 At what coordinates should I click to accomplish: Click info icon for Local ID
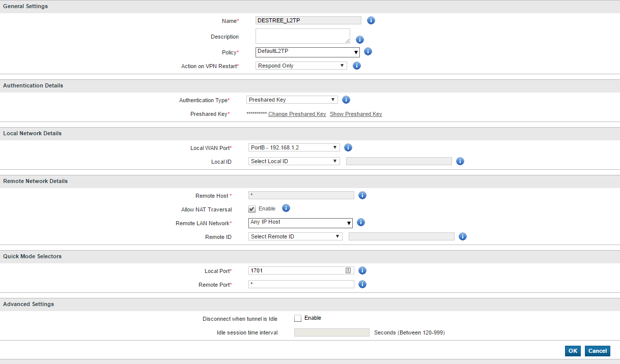(x=460, y=161)
